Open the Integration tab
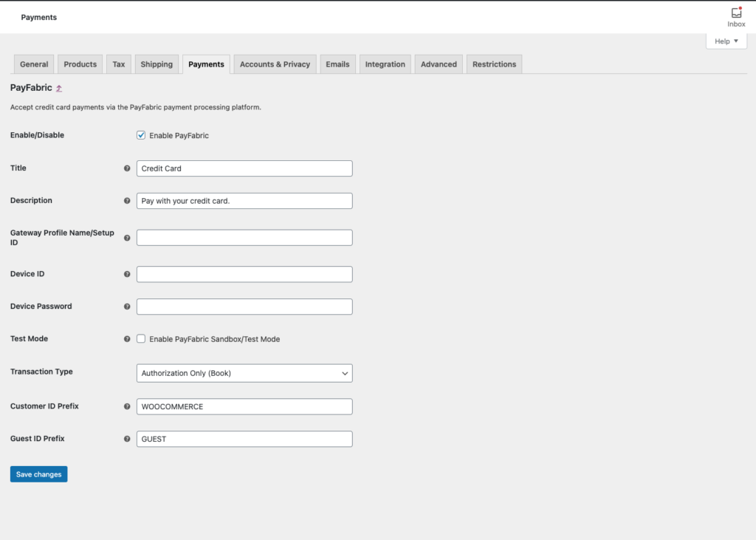 (x=385, y=64)
